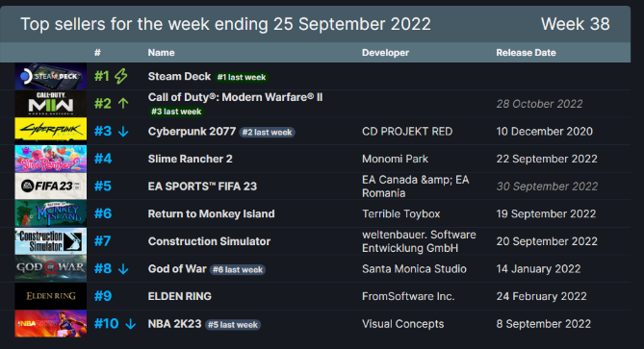Open the Call of Duty MWII thumbnail
This screenshot has height=349, width=644.
coord(50,104)
